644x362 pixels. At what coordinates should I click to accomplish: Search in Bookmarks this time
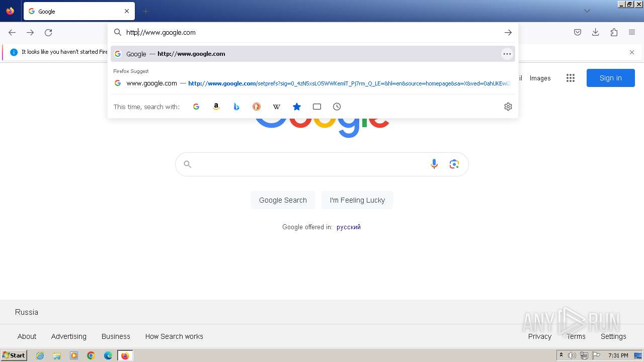[297, 107]
